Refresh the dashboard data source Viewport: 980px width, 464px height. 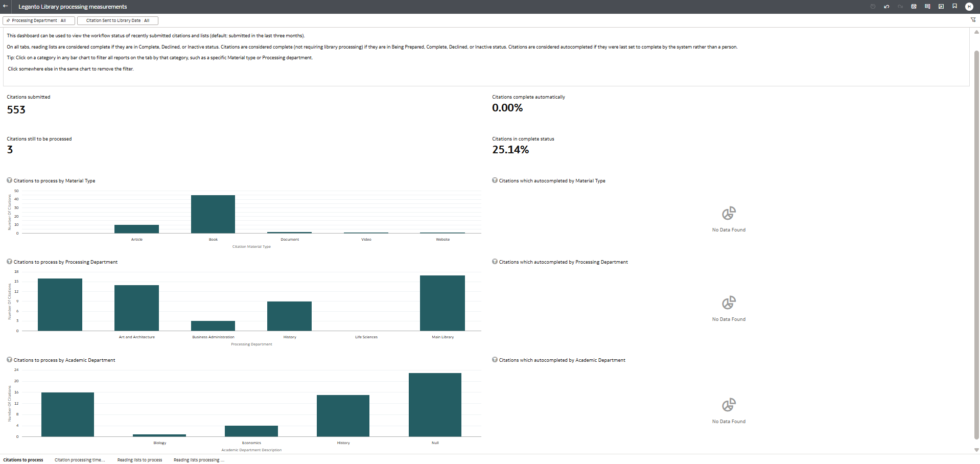tap(915, 6)
